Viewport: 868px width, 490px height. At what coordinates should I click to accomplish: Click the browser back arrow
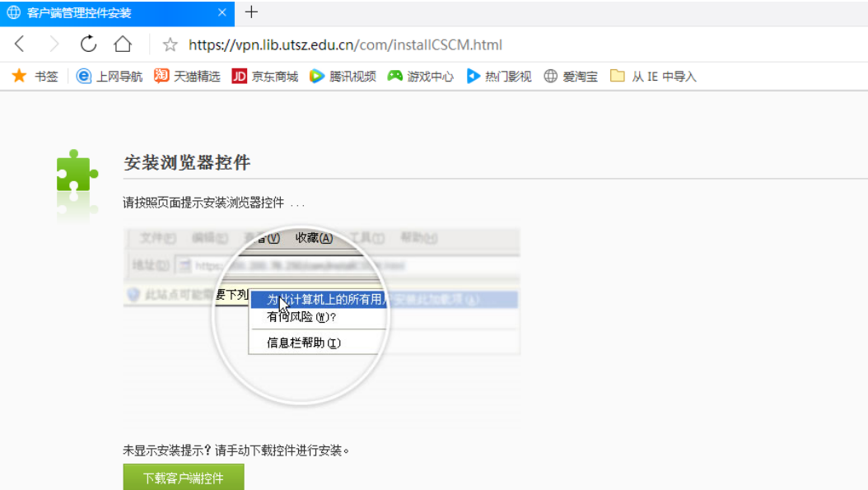pos(20,44)
